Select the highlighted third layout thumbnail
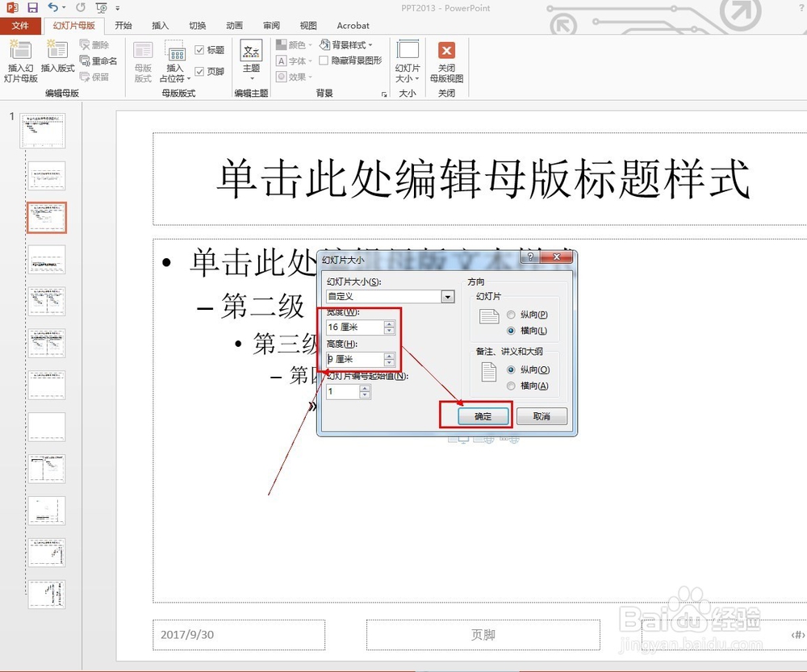807x672 pixels. coord(47,218)
